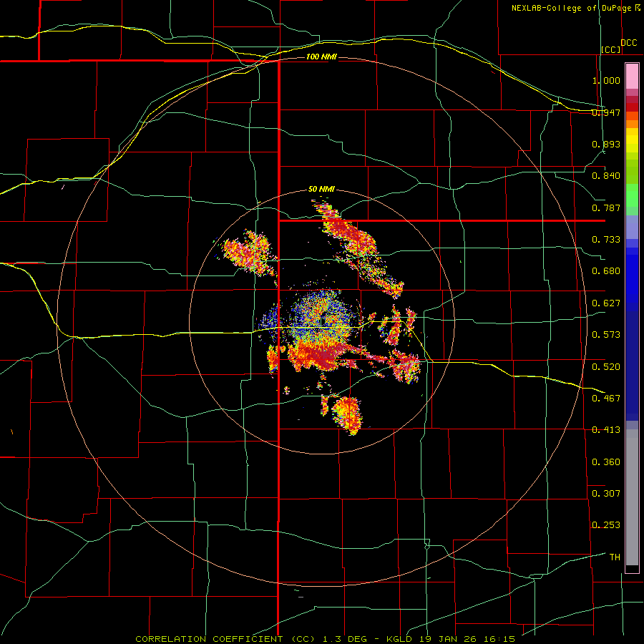Click the 0.627 legend value
This screenshot has height=644, width=644.
click(x=606, y=303)
